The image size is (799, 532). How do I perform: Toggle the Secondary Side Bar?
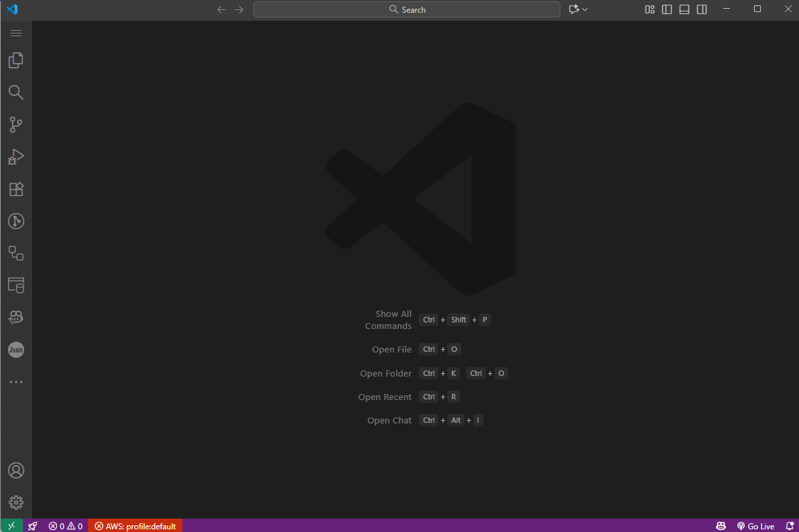pyautogui.click(x=701, y=9)
